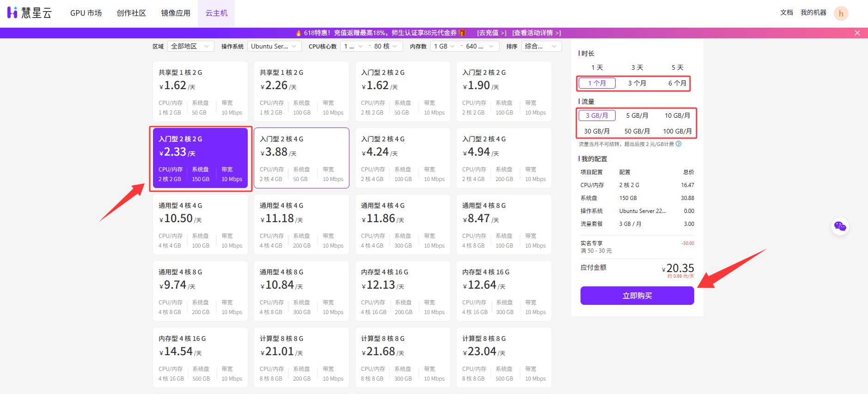This screenshot has width=868, height=394.
Task: Click the 慧星云 logo icon
Action: click(12, 13)
